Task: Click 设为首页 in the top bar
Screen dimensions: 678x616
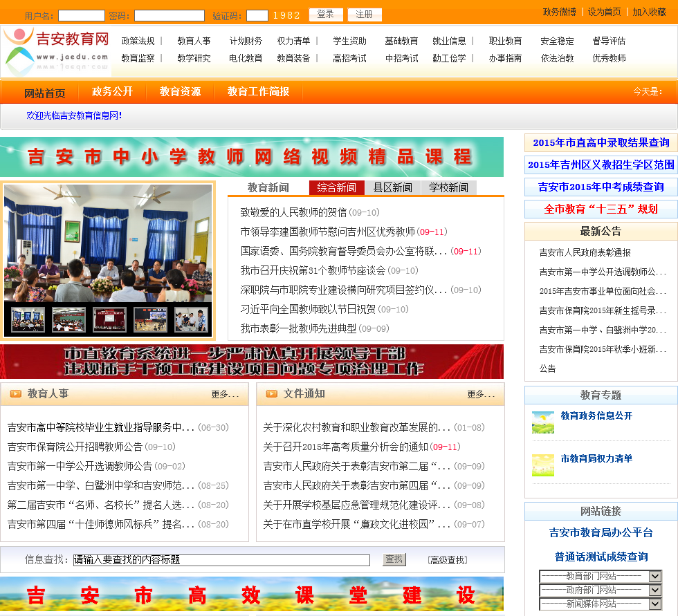Action: tap(604, 12)
